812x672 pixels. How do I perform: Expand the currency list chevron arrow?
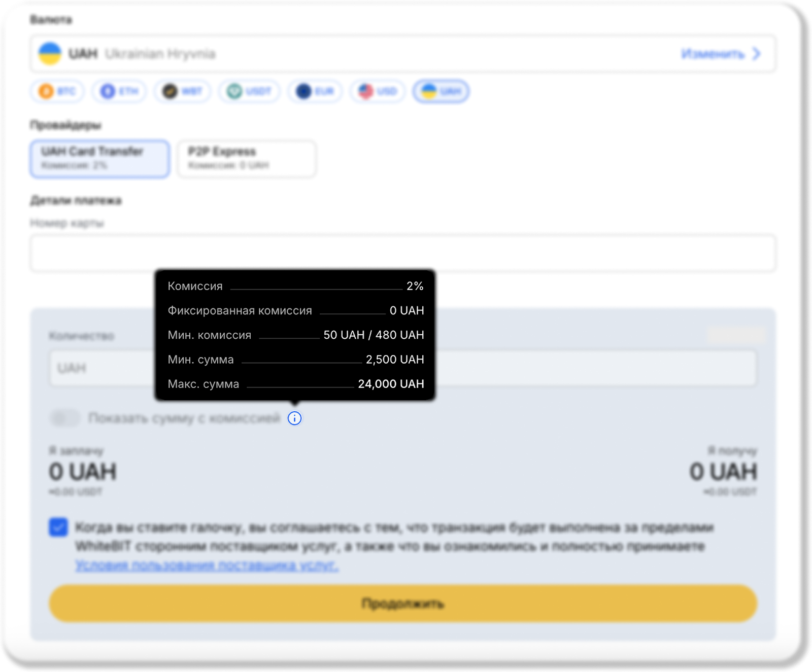click(x=757, y=54)
